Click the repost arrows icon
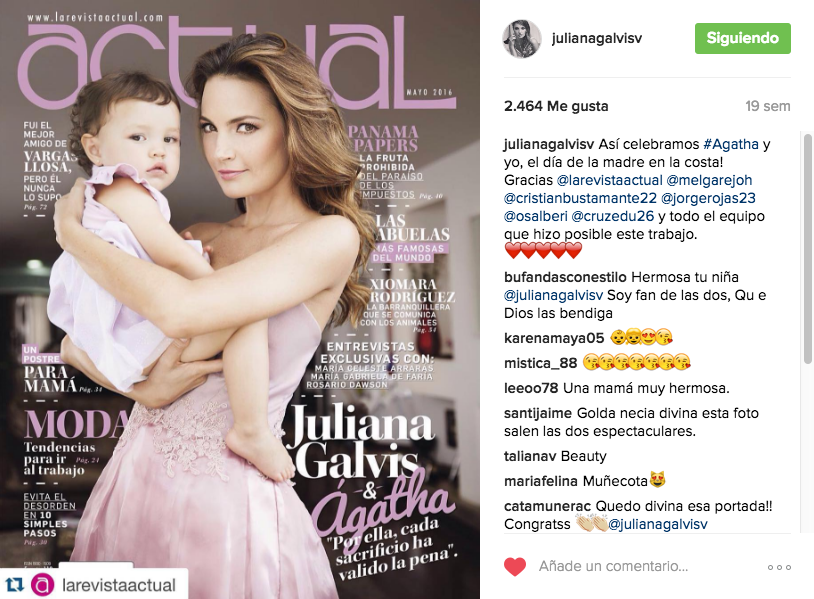814x599 pixels. (x=15, y=585)
